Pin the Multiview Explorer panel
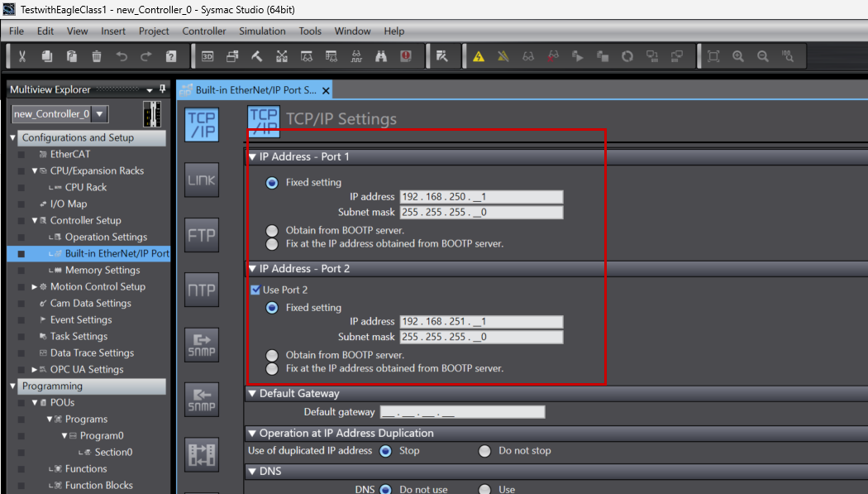 coord(162,89)
